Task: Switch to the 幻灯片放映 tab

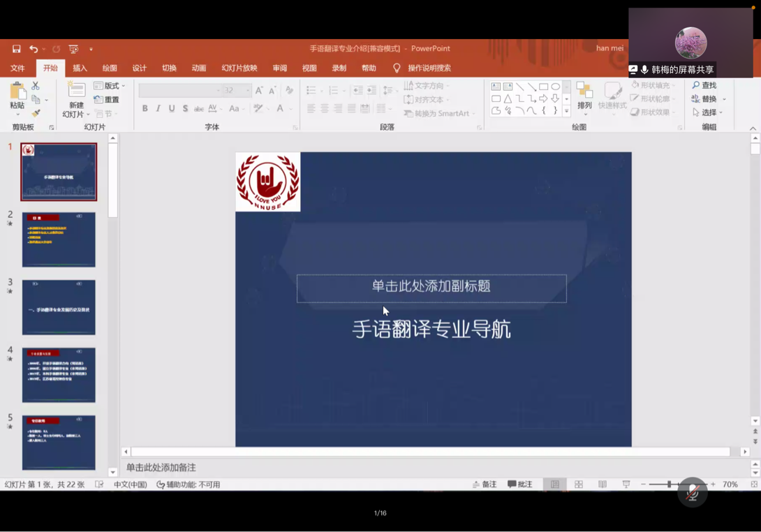Action: (239, 68)
